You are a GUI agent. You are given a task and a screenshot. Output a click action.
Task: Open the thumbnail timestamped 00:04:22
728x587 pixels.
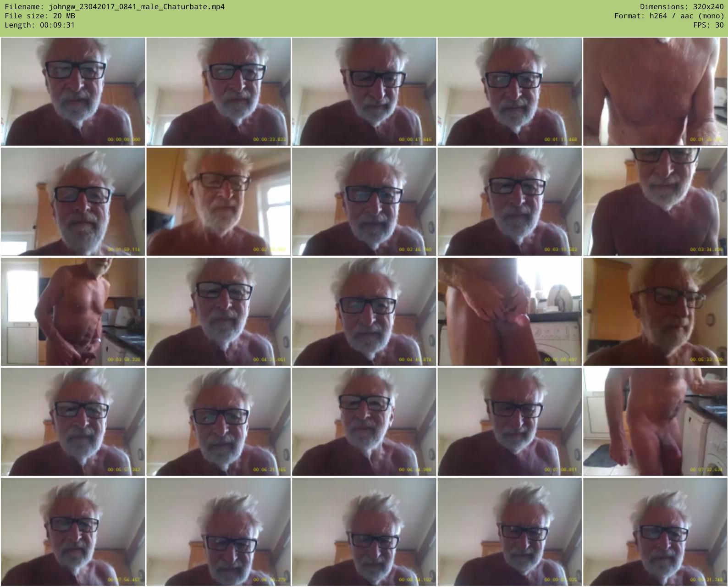pyautogui.click(x=219, y=312)
